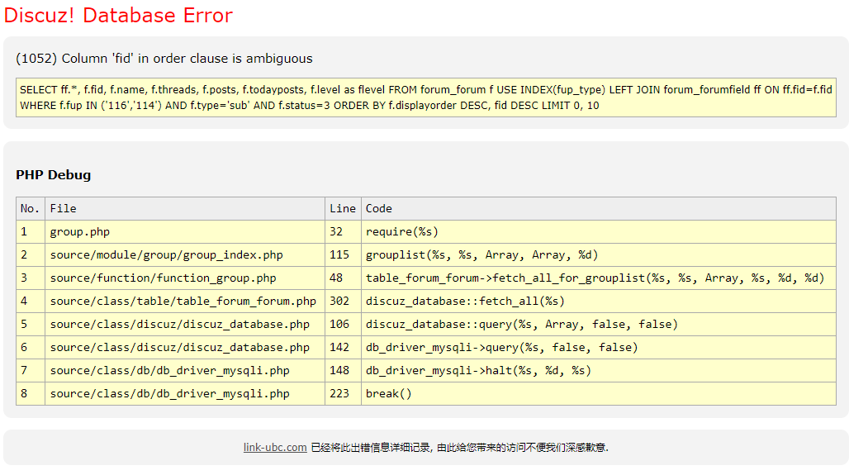Image resolution: width=868 pixels, height=475 pixels.
Task: Select the group.php file cell
Action: click(x=80, y=232)
